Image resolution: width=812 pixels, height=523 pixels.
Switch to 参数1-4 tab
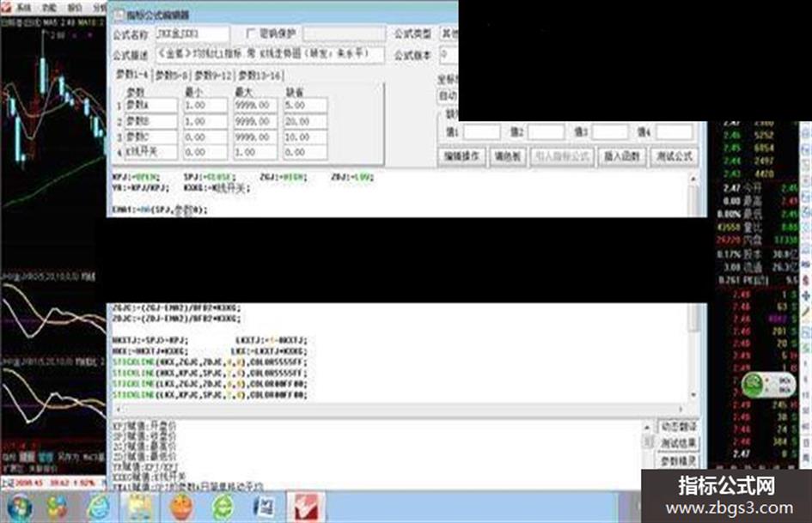coord(131,75)
